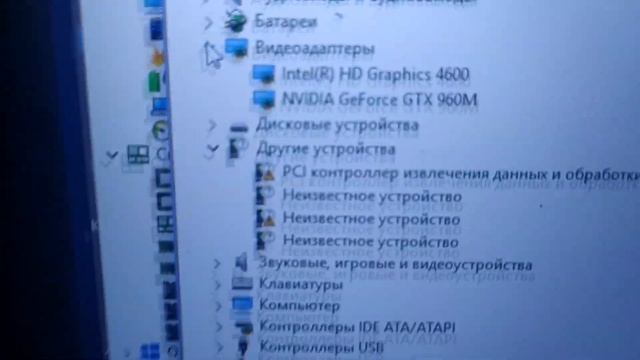Expand the Дисковые устройства category
Image resolution: width=640 pixels, height=360 pixels.
click(x=212, y=125)
